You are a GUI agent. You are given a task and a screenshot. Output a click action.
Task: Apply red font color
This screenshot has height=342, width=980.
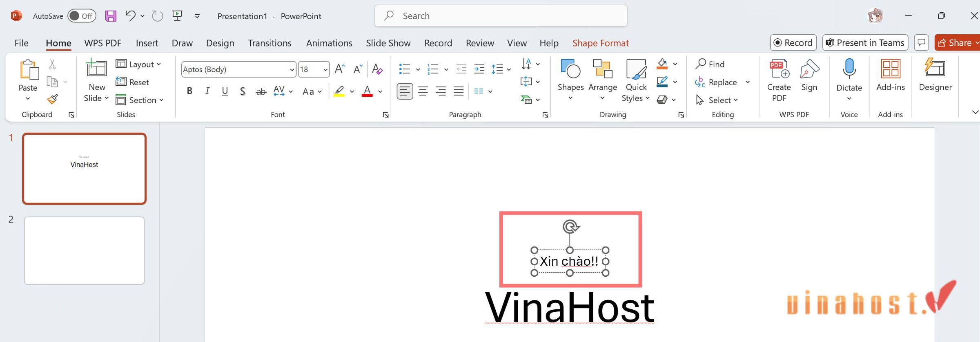point(367,91)
